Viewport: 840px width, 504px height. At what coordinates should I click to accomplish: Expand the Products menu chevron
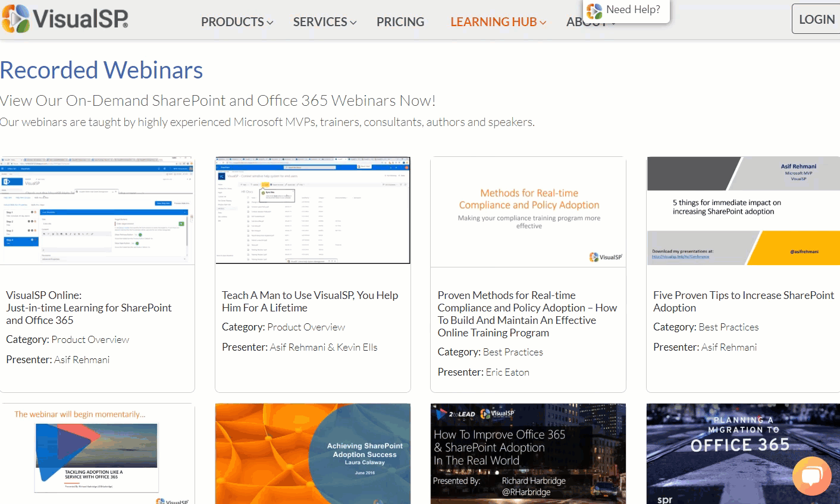[270, 23]
